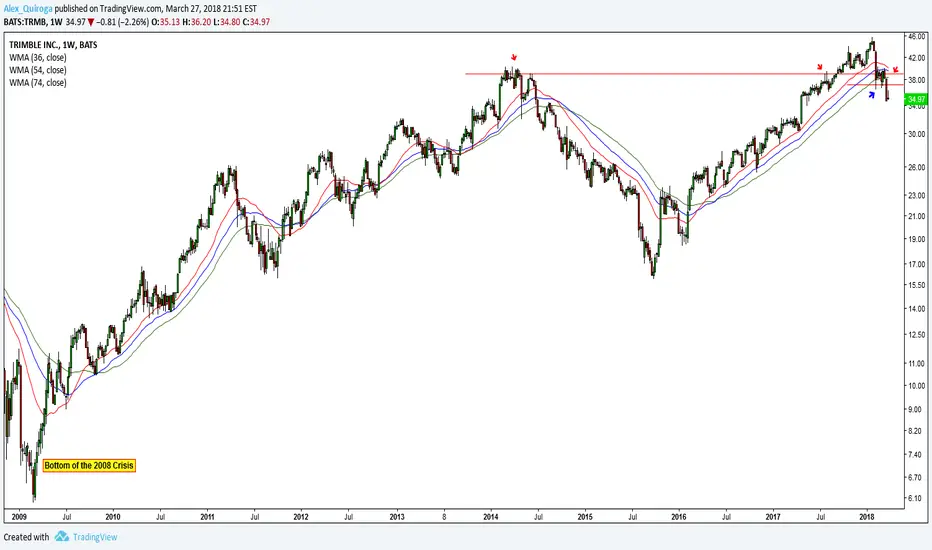932x550 pixels.
Task: Select the WMA (54, close) indicator label
Action: pos(37,70)
